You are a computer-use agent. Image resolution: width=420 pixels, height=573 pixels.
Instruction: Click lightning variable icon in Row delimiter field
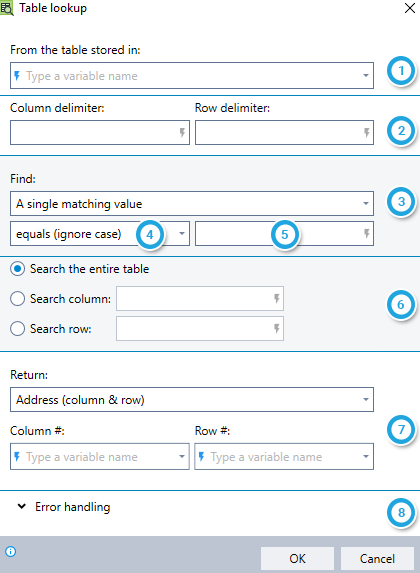click(x=366, y=133)
